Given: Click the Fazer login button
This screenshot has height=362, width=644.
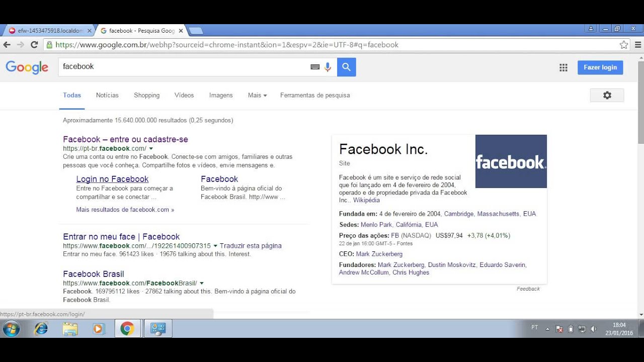Looking at the screenshot, I should (x=600, y=67).
